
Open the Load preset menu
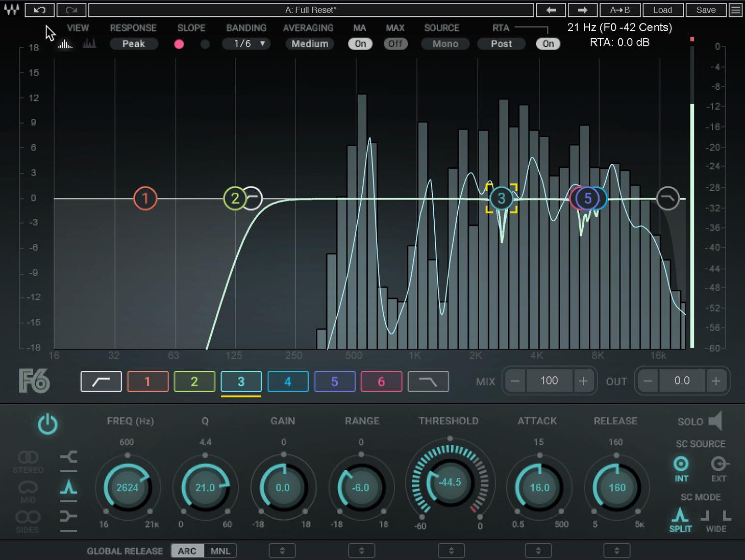point(662,10)
